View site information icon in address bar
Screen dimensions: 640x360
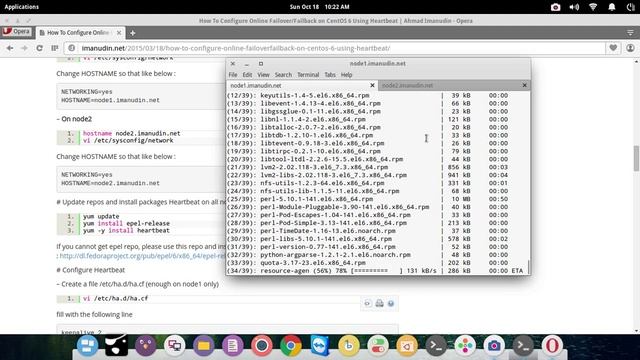tap(71, 48)
